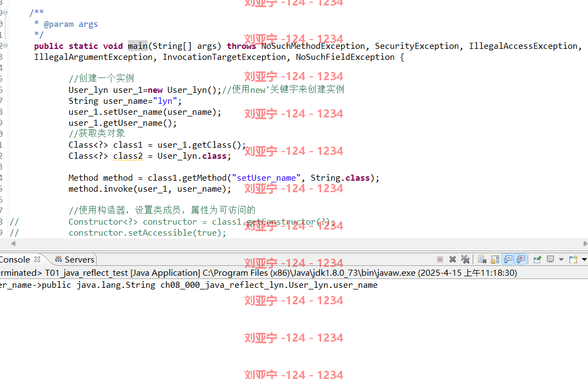Click the //获取类对象 comment
The height and width of the screenshot is (379, 588).
[97, 133]
